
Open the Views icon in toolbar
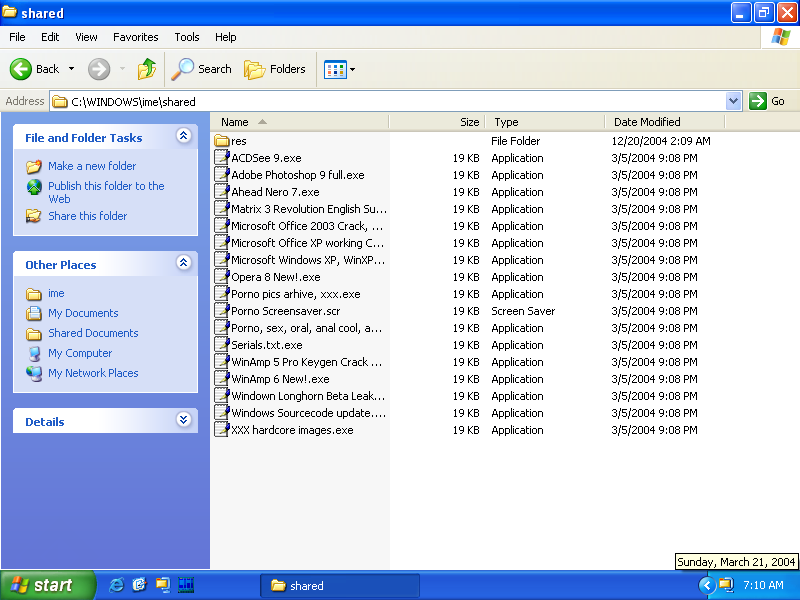pos(335,69)
